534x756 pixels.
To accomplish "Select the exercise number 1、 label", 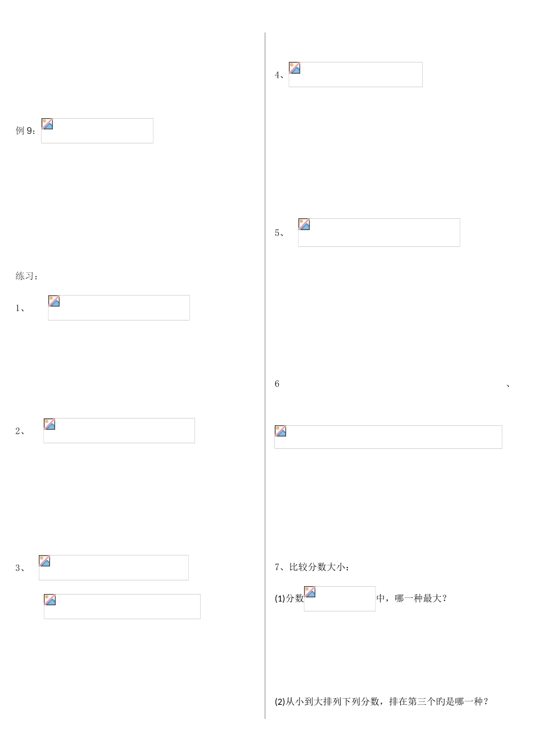I will pyautogui.click(x=20, y=308).
